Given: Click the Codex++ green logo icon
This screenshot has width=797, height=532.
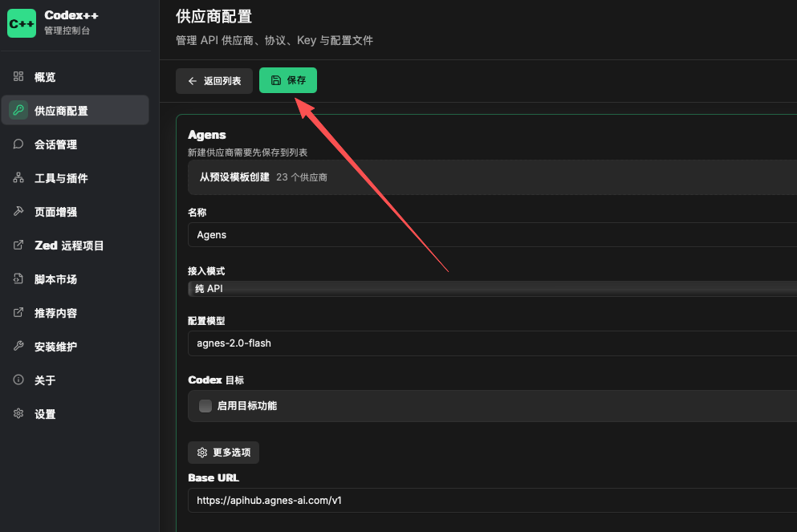Looking at the screenshot, I should click(x=22, y=23).
